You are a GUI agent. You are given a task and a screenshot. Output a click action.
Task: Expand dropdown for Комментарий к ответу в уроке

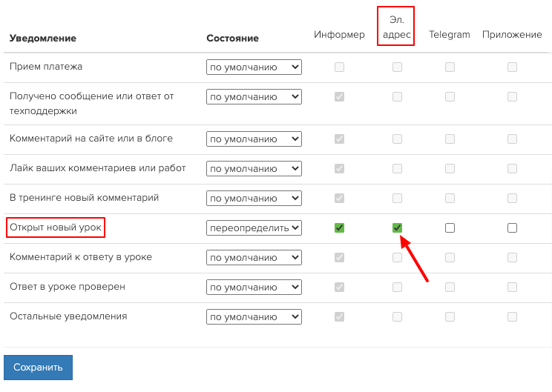pyautogui.click(x=254, y=257)
